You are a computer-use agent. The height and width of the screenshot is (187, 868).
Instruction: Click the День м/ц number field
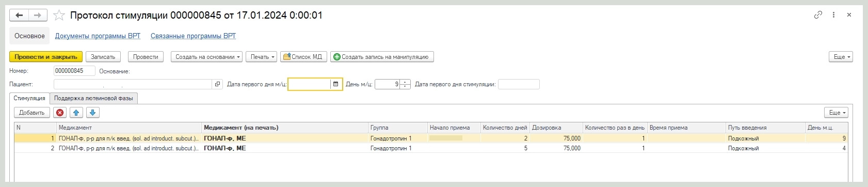pyautogui.click(x=388, y=84)
